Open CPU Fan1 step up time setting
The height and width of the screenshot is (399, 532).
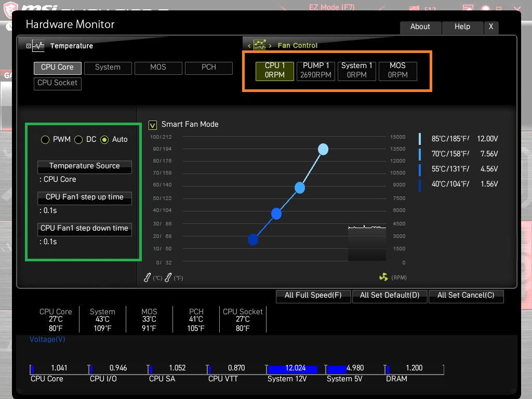[85, 198]
